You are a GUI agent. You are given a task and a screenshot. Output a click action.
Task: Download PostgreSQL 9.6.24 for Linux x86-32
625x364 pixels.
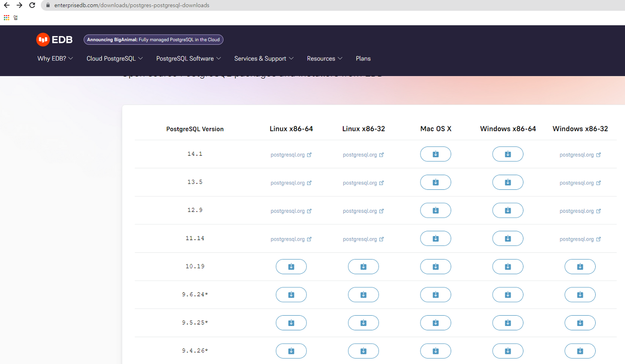pos(363,295)
